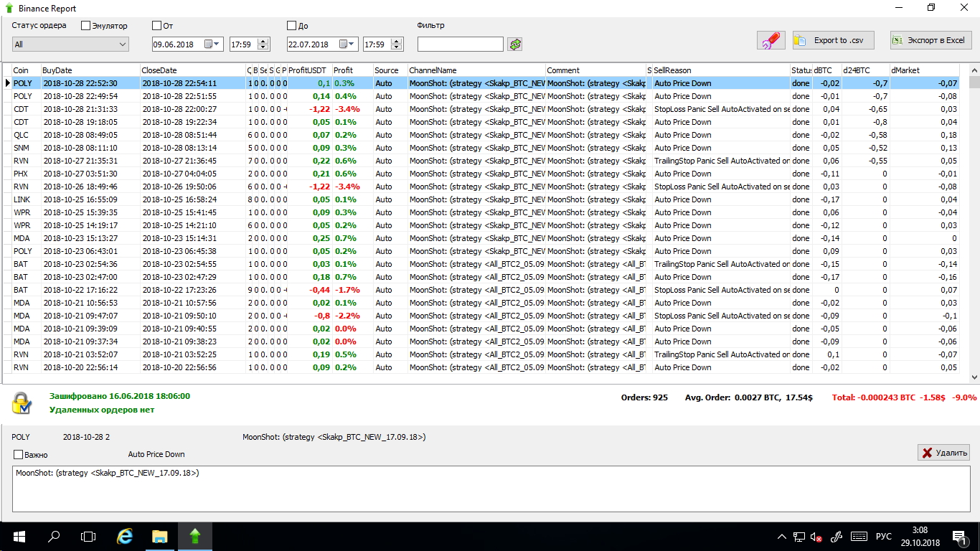
Task: Show hidden system tray icons
Action: (782, 537)
